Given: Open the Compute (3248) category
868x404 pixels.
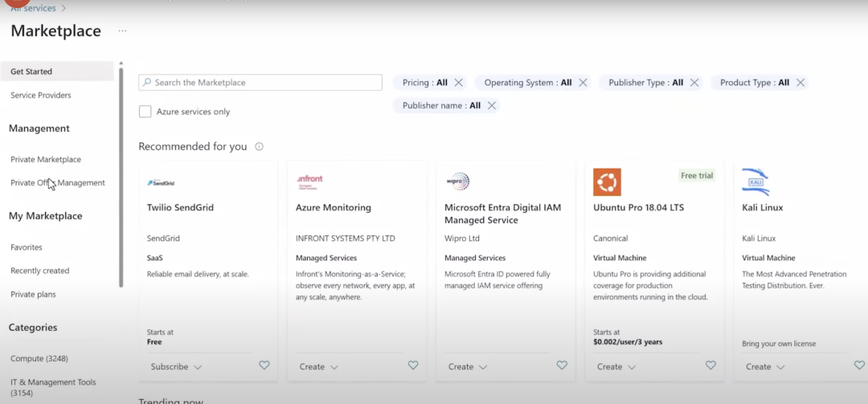Looking at the screenshot, I should click(x=39, y=358).
